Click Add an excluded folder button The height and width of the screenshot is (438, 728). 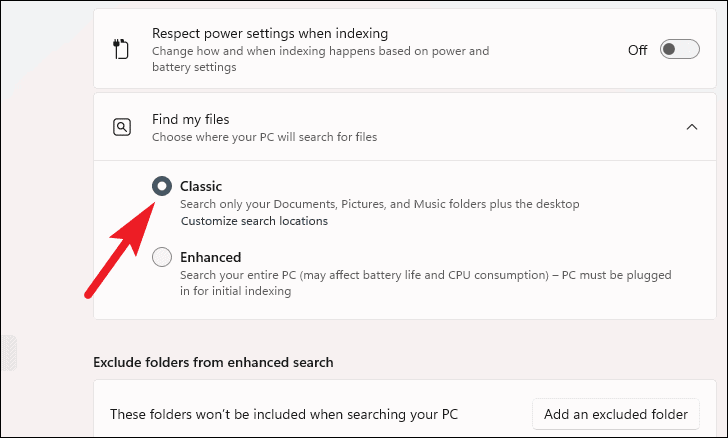[x=616, y=414]
